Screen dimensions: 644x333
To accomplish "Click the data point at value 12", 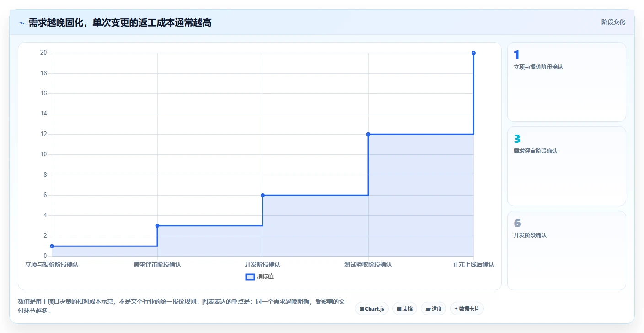I will coord(368,134).
